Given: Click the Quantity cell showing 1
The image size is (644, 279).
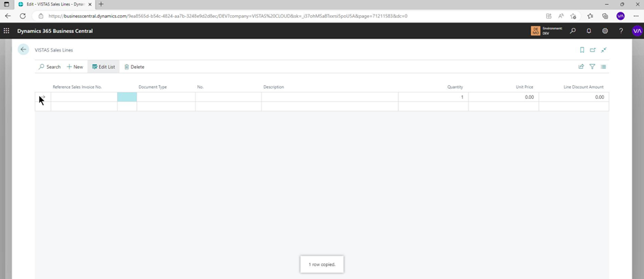Looking at the screenshot, I should coord(433,98).
